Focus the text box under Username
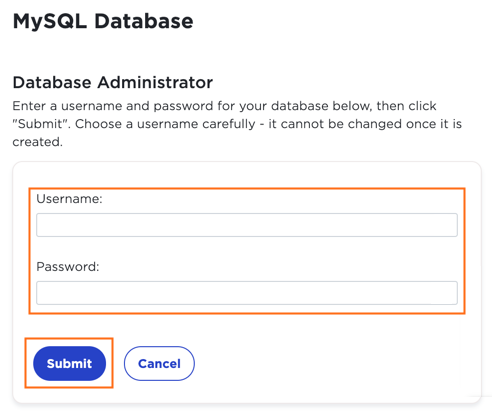493x419 pixels. (247, 225)
